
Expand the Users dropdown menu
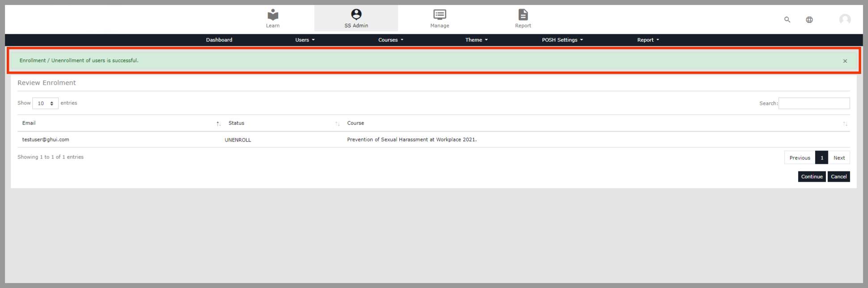(x=305, y=40)
